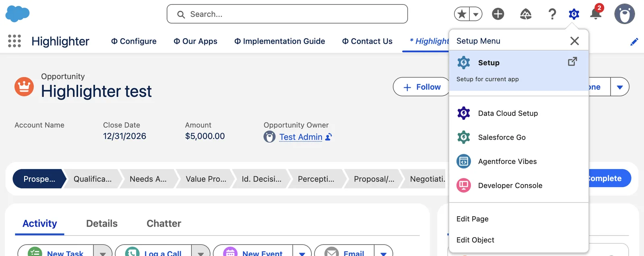Expand the record actions dropdown arrow

[x=620, y=87]
